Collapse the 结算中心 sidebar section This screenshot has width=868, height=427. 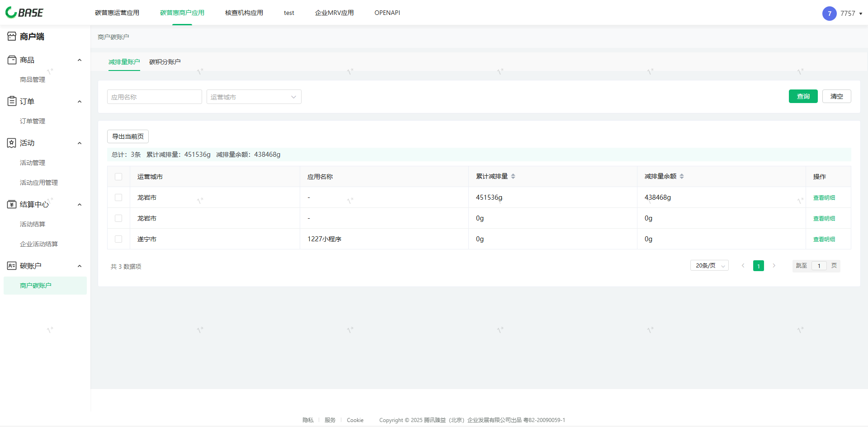[x=80, y=205]
